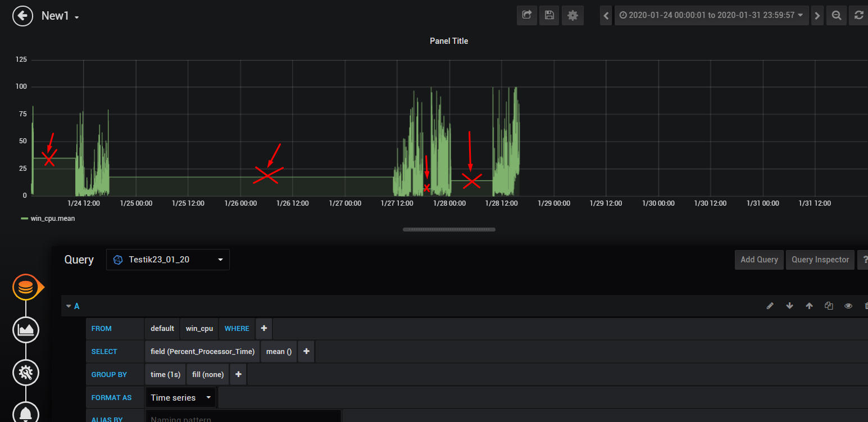The width and height of the screenshot is (868, 422).
Task: Open the Time series format dropdown
Action: click(x=181, y=398)
